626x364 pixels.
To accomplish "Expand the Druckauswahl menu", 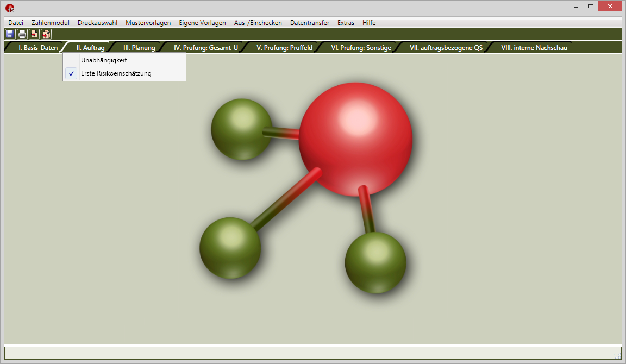I will point(97,23).
